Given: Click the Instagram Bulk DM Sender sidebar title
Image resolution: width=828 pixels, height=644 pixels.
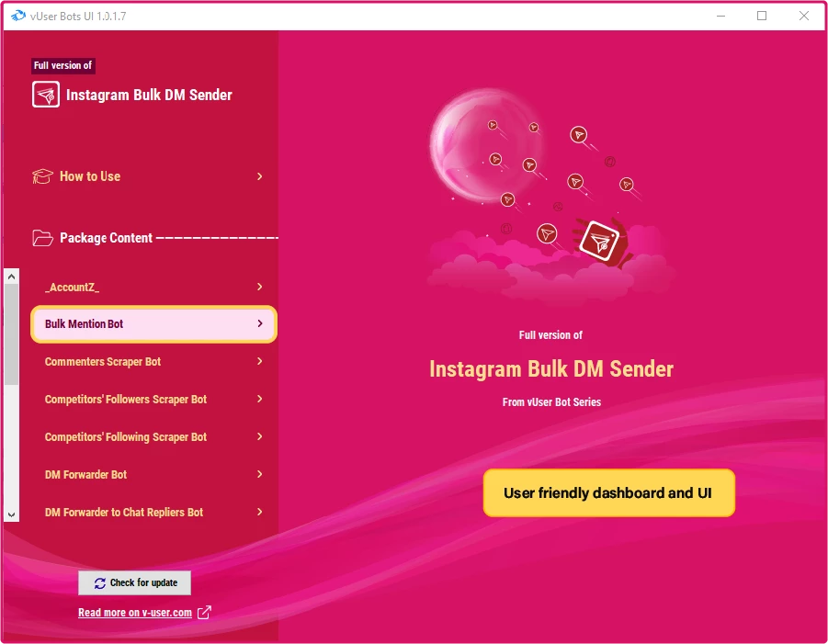Looking at the screenshot, I should (149, 95).
